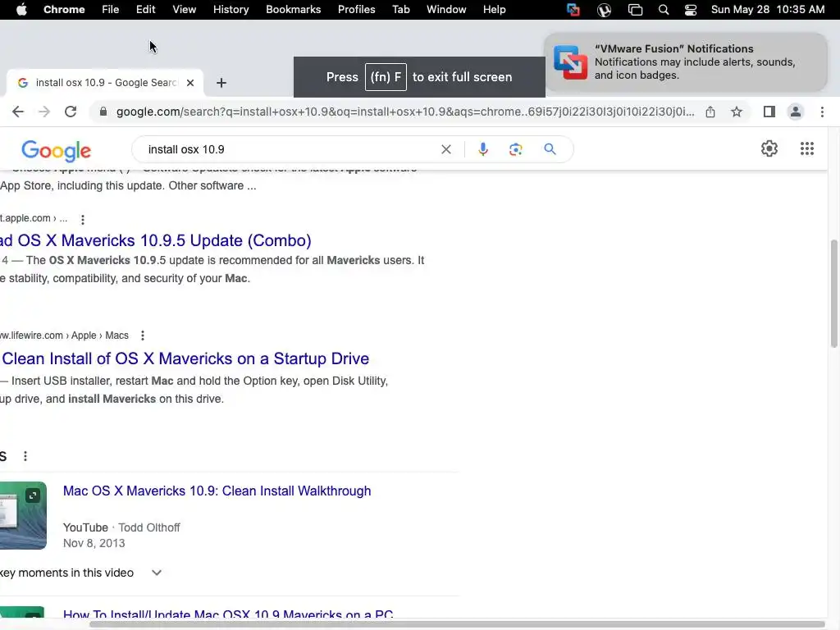This screenshot has width=840, height=630.
Task: Open Control Center in menu bar
Action: [691, 10]
